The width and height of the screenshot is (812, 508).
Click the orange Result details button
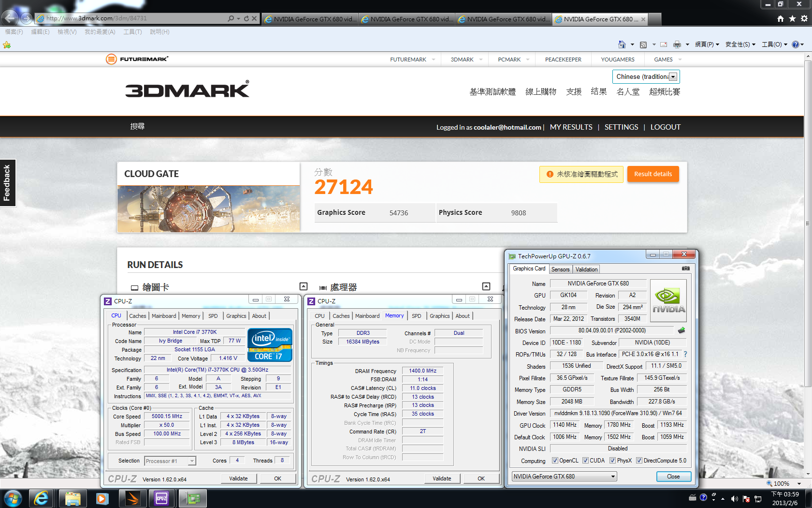tap(653, 174)
